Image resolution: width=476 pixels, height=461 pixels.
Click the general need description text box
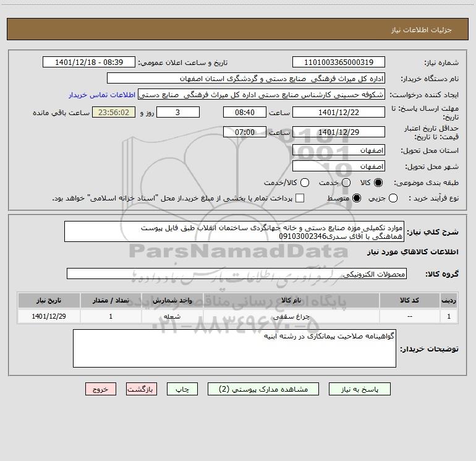point(234,231)
